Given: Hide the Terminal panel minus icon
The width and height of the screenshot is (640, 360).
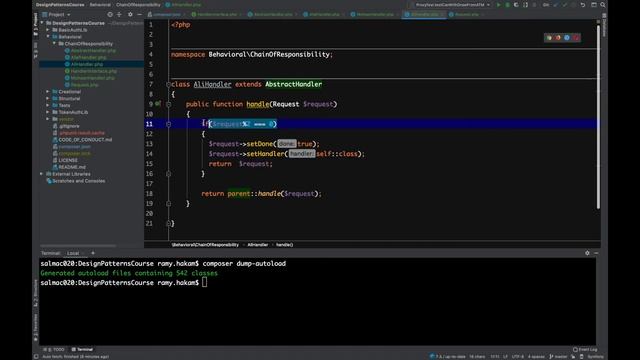Looking at the screenshot, I should [596, 253].
